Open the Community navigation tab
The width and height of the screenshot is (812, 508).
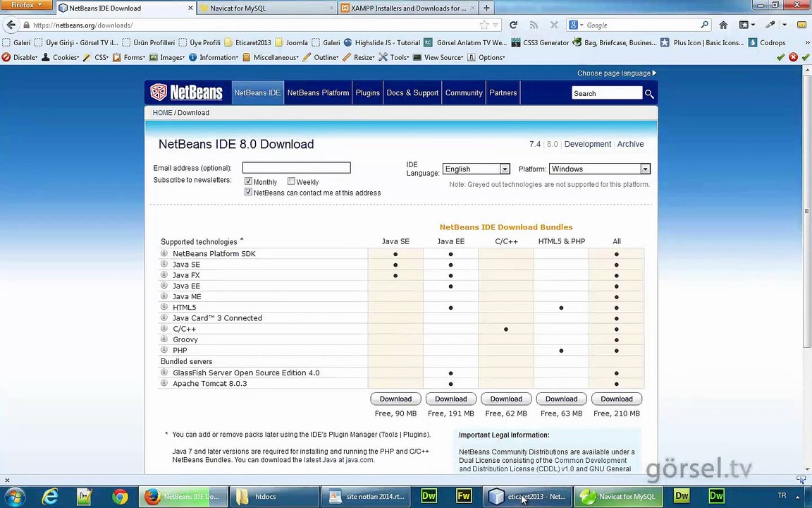464,93
